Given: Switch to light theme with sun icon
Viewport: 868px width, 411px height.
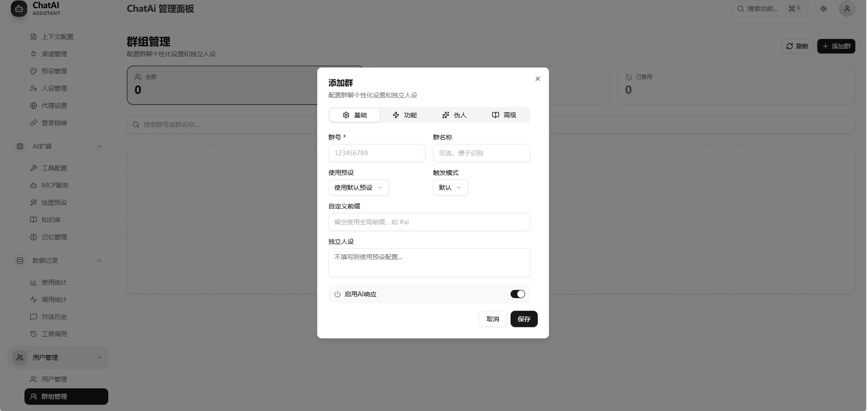Looking at the screenshot, I should 824,9.
